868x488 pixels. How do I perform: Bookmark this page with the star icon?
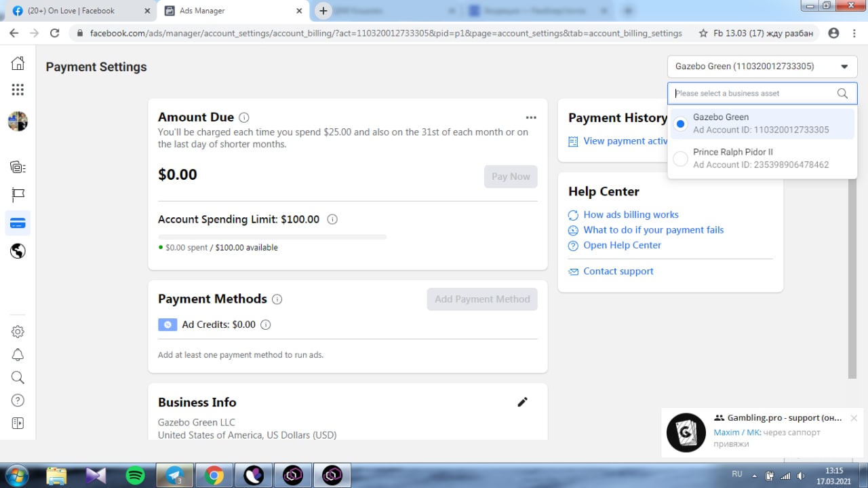[703, 33]
